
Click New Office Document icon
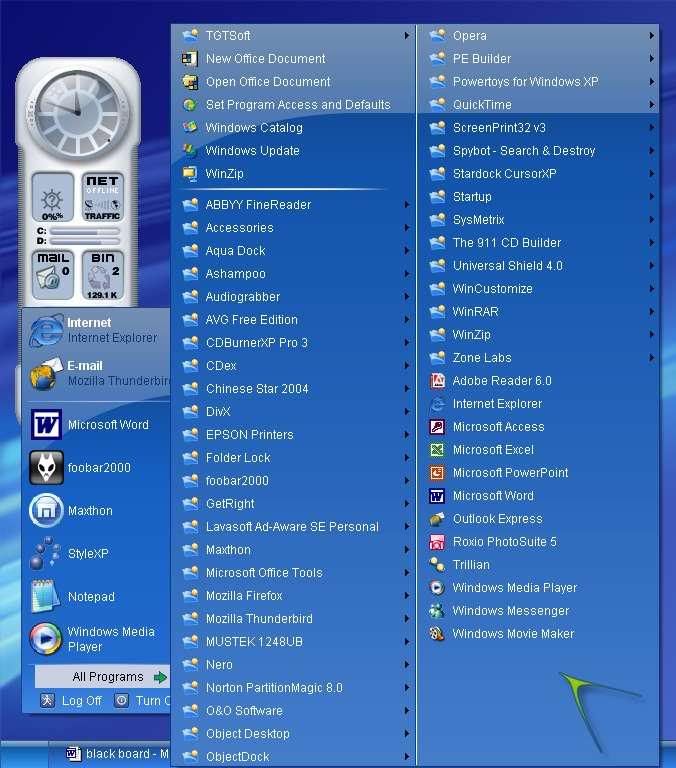coord(190,58)
